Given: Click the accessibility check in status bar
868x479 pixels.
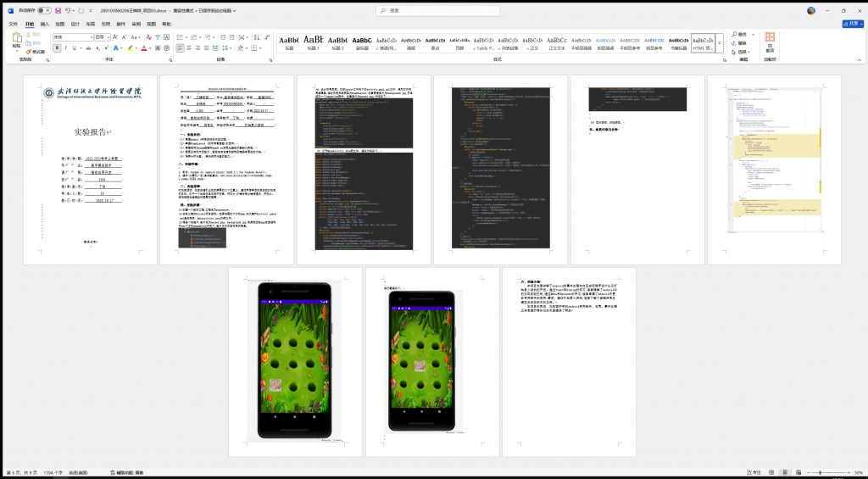Looking at the screenshot, I should (x=127, y=472).
